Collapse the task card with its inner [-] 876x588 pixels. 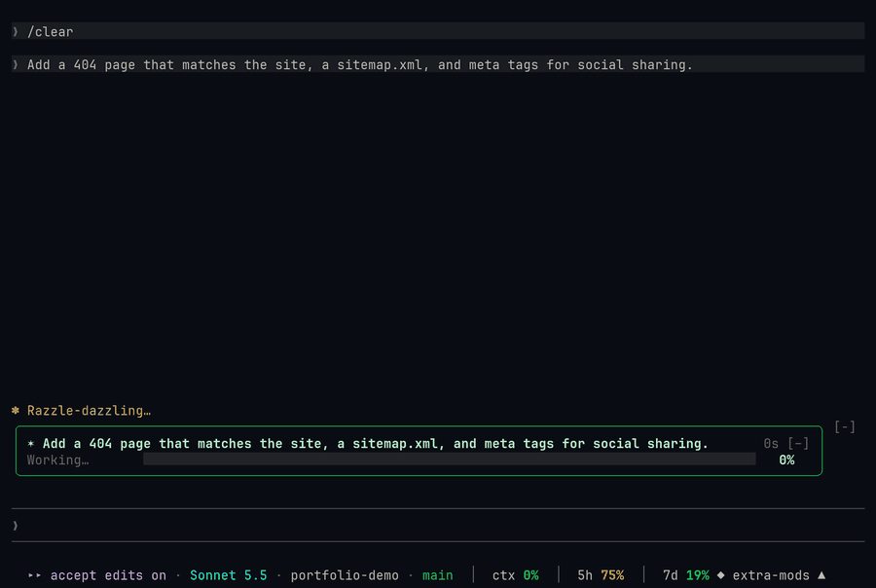[798, 443]
